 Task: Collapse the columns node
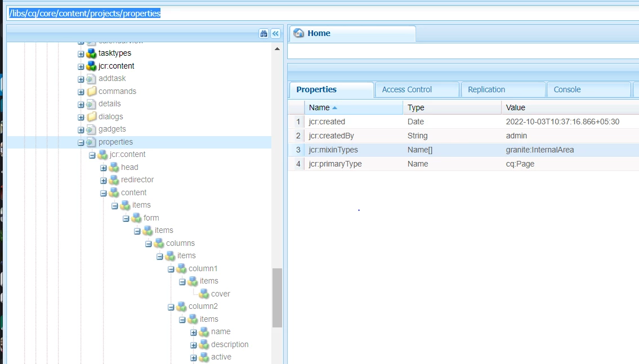point(148,244)
